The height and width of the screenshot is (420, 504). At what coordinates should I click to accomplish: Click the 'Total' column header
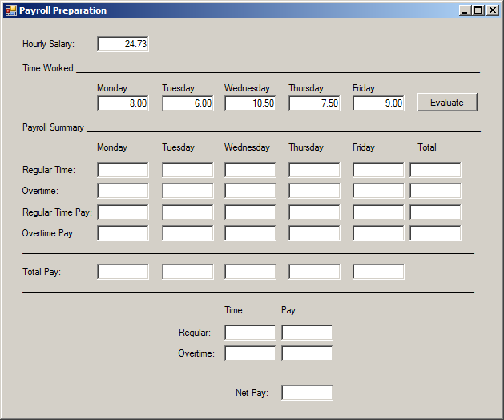click(x=427, y=147)
